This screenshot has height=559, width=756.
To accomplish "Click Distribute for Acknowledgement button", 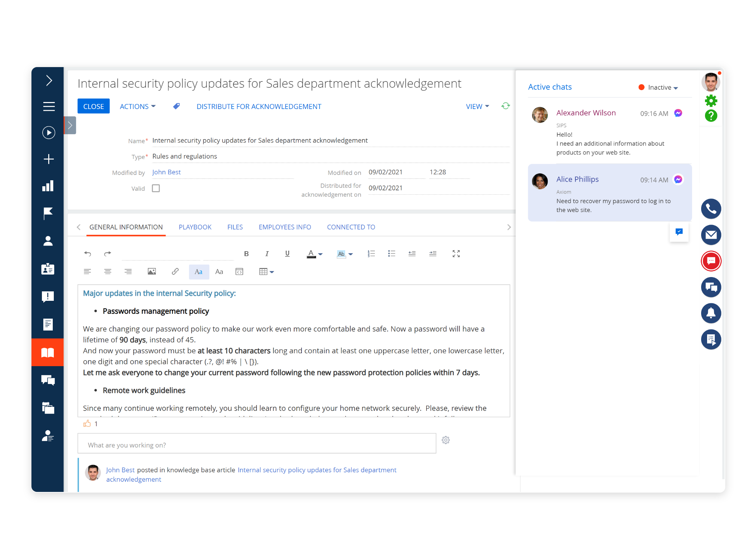I will [259, 106].
